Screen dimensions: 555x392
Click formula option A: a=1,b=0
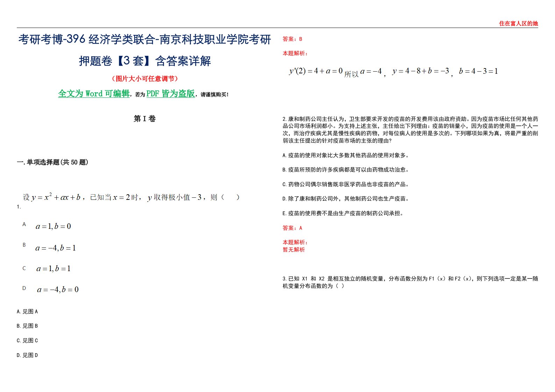[x=53, y=226]
